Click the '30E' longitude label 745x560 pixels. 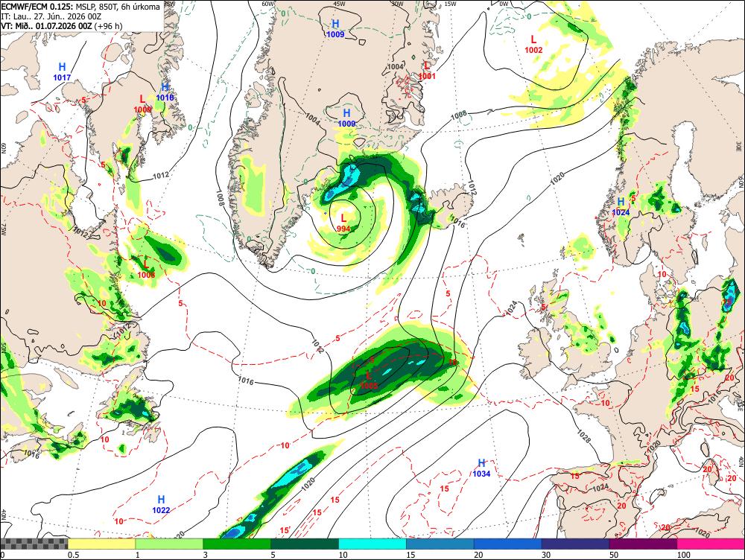coord(739,145)
